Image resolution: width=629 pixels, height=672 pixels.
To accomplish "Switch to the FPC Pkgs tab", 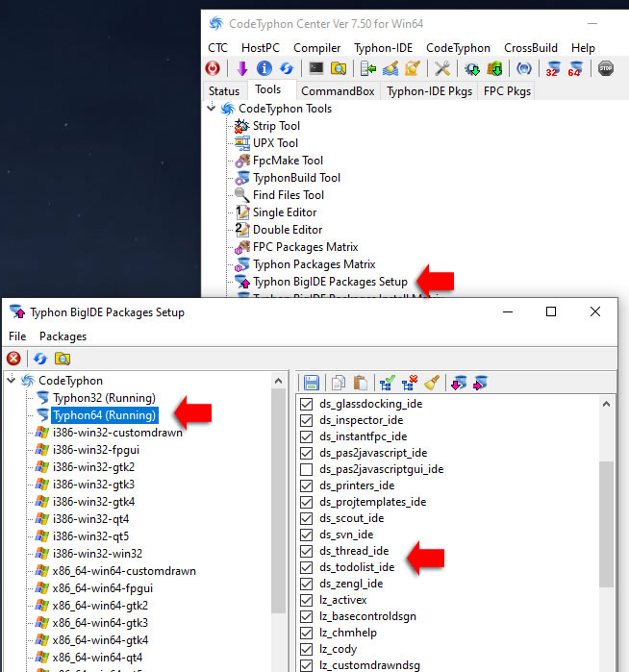I will pyautogui.click(x=507, y=91).
